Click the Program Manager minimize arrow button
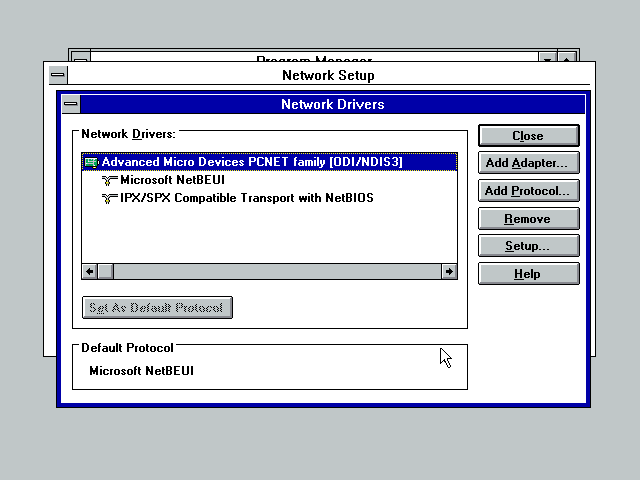Viewport: 640px width, 480px height. [x=547, y=57]
